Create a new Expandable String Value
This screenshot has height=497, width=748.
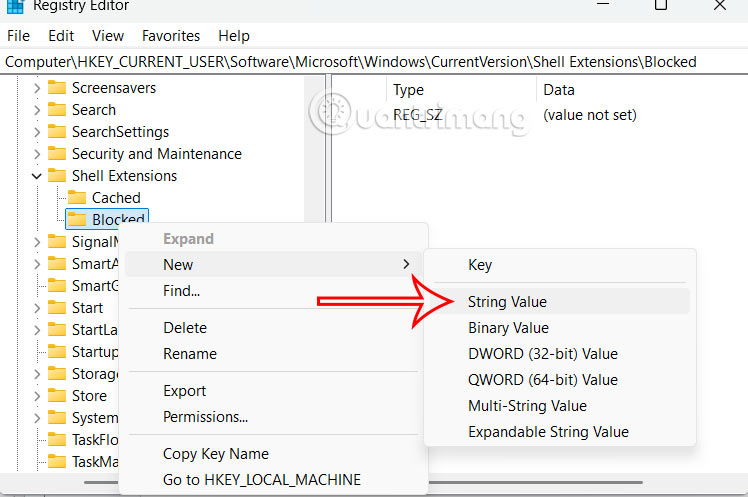(x=559, y=432)
